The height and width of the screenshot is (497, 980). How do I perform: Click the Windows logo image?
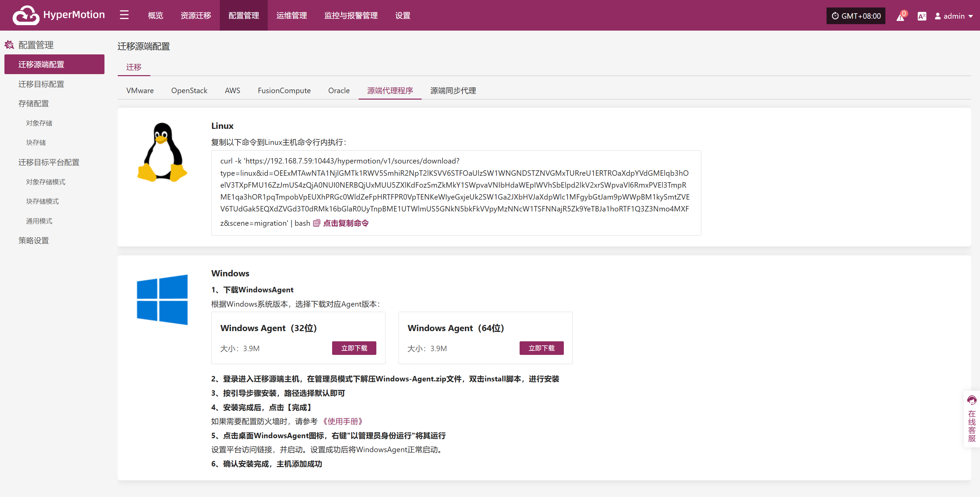[162, 299]
